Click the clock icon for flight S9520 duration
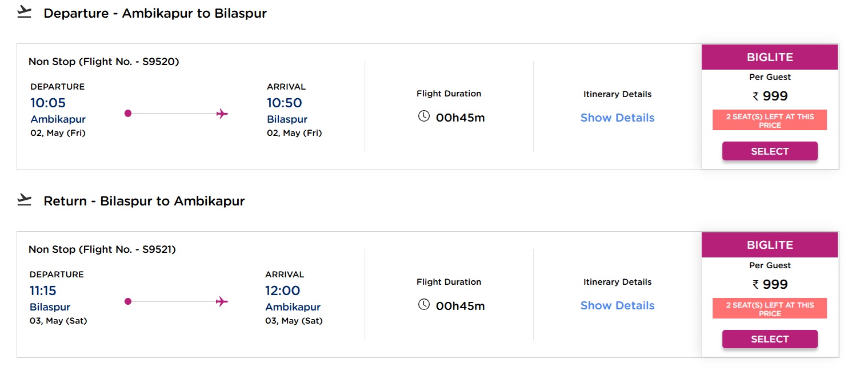The height and width of the screenshot is (371, 868). (x=423, y=116)
